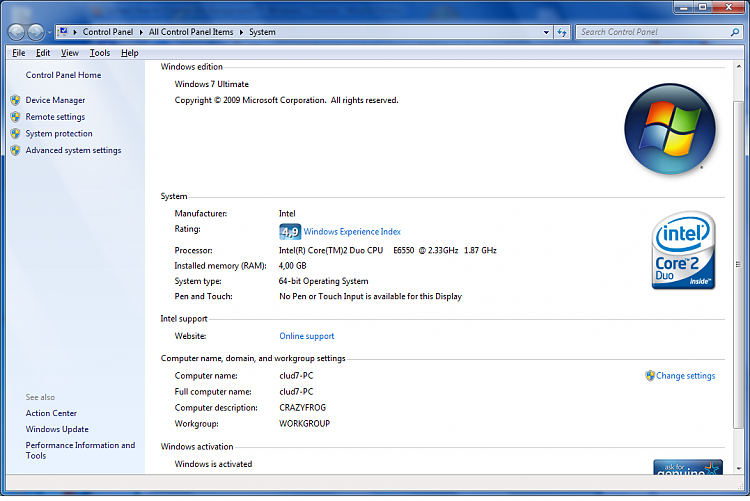This screenshot has width=750, height=501.
Task: Select the System breadcrumb
Action: [x=262, y=32]
